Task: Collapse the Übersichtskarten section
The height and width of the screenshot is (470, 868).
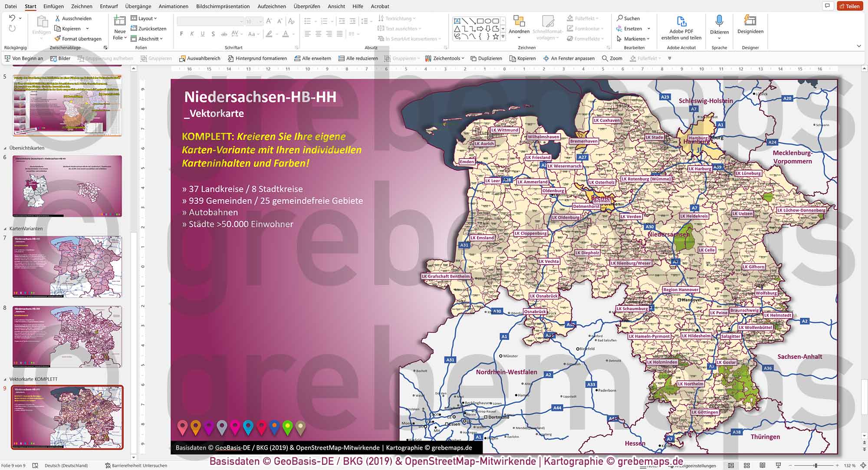Action: (5, 148)
